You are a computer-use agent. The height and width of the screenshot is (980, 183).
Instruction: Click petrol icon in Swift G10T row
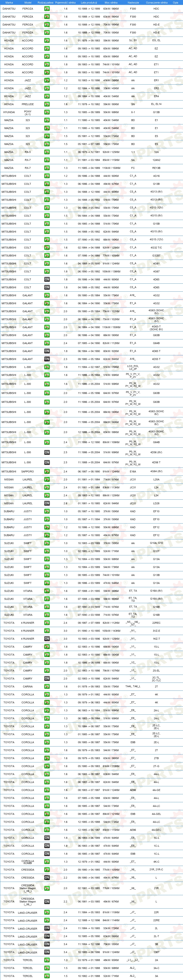tap(47, 551)
